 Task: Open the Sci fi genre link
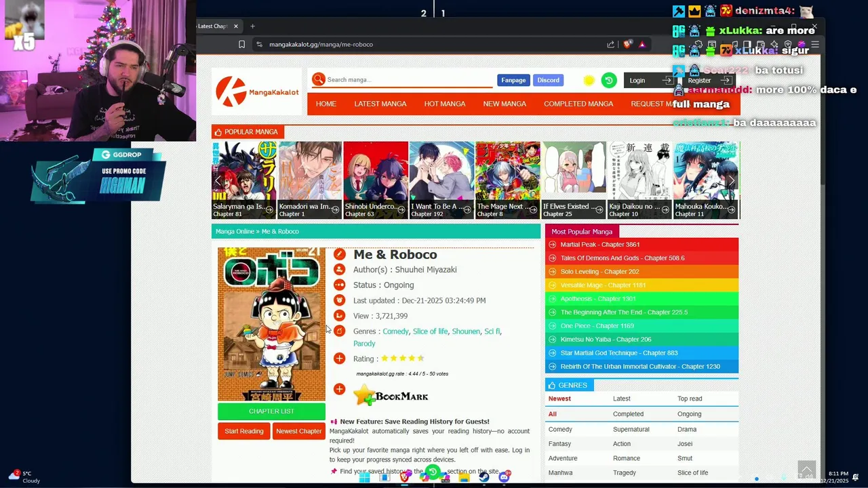click(x=492, y=331)
